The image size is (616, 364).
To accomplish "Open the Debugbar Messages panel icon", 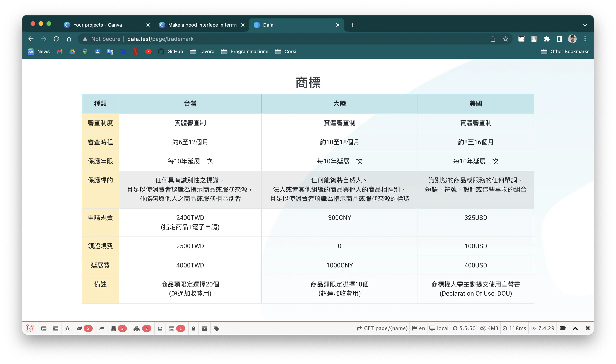I will coord(44,329).
